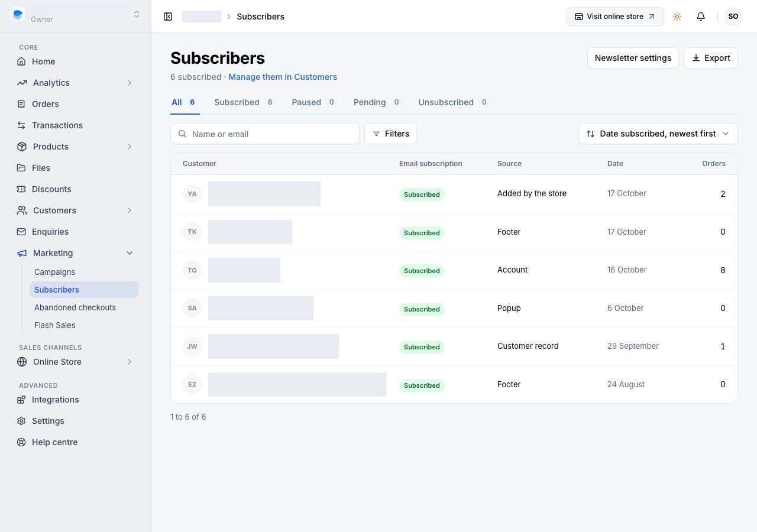Click the '29 September' date cell

pos(633,346)
